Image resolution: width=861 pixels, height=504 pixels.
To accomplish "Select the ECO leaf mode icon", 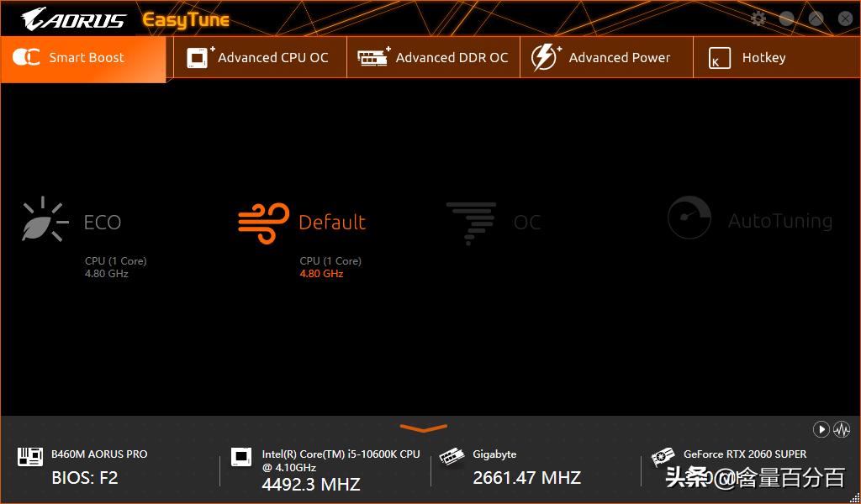I will pyautogui.click(x=45, y=219).
